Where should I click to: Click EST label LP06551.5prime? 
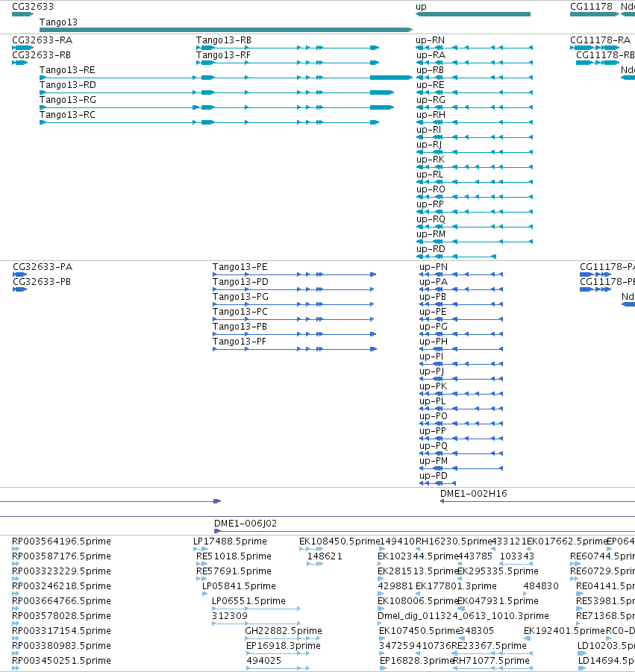click(x=248, y=601)
